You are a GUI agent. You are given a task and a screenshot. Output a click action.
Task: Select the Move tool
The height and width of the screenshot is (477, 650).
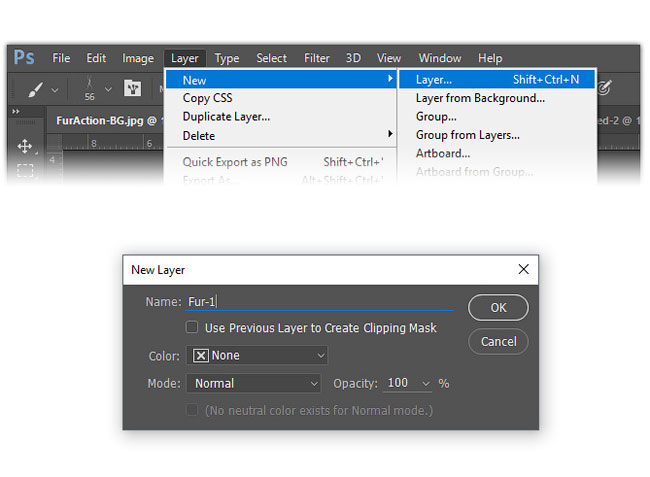25,146
